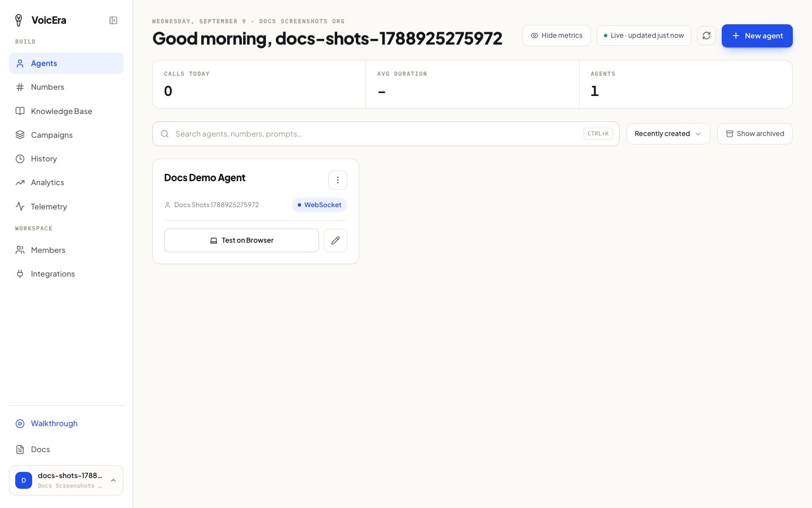Start the Walkthrough
812x508 pixels.
click(x=66, y=423)
